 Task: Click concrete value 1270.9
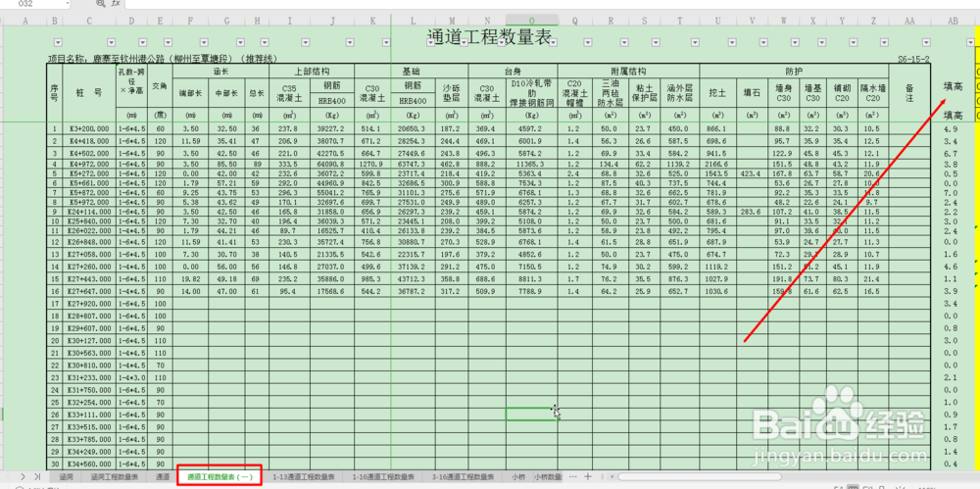coord(371,164)
